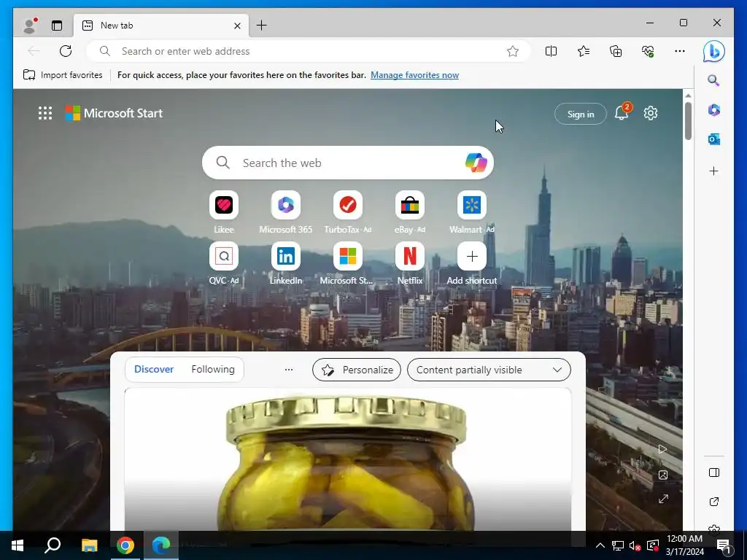
Task: Open Browser essentials heart icon
Action: [648, 51]
